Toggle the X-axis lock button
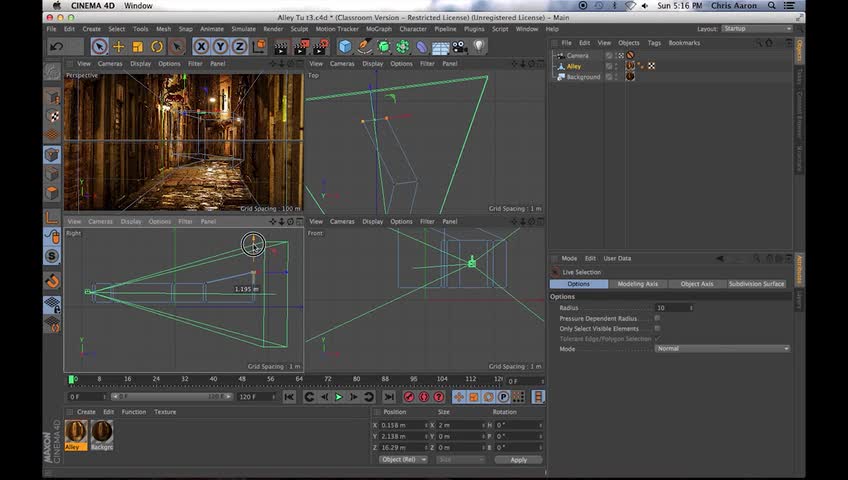 [201, 46]
